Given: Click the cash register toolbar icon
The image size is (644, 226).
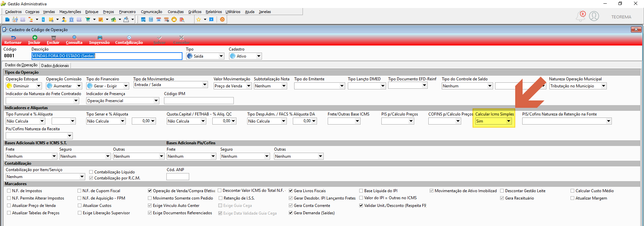Looking at the screenshot, I should coord(126,19).
